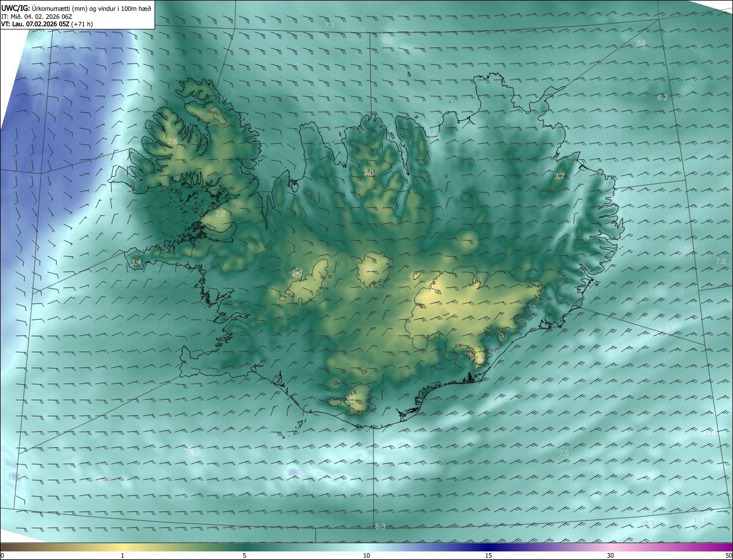Click the color scale tick label 10

tap(366, 555)
